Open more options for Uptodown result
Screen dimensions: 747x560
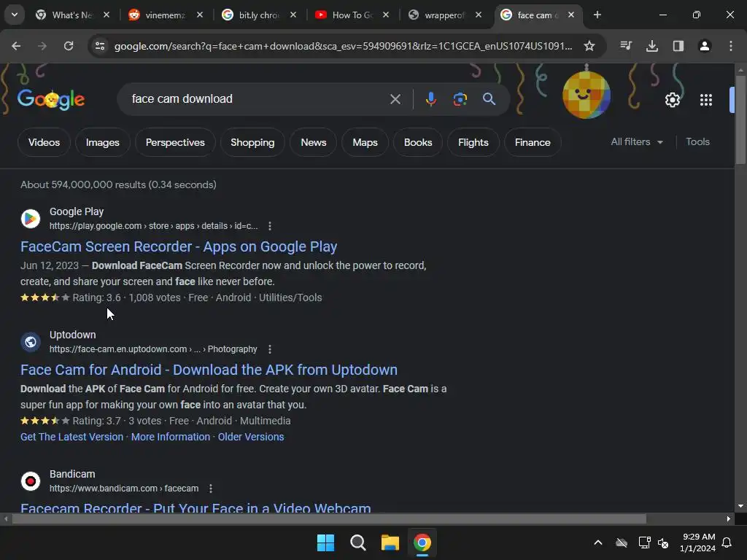point(270,349)
